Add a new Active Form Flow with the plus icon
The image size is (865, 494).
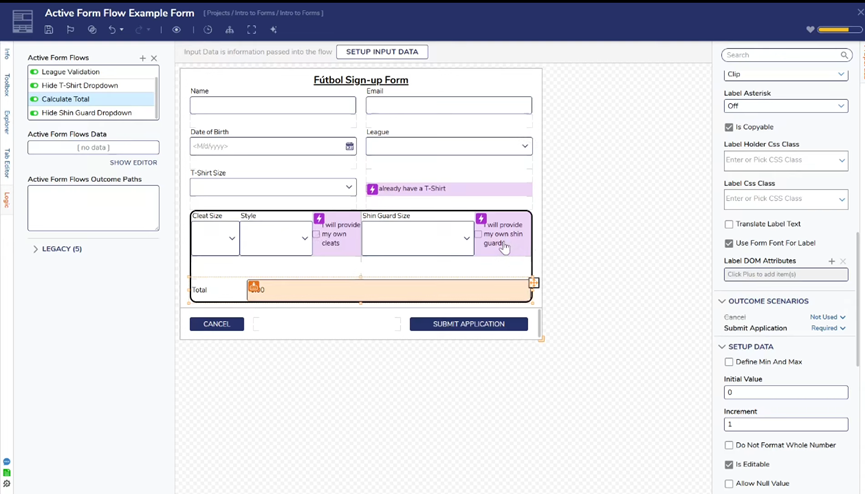[x=143, y=58]
